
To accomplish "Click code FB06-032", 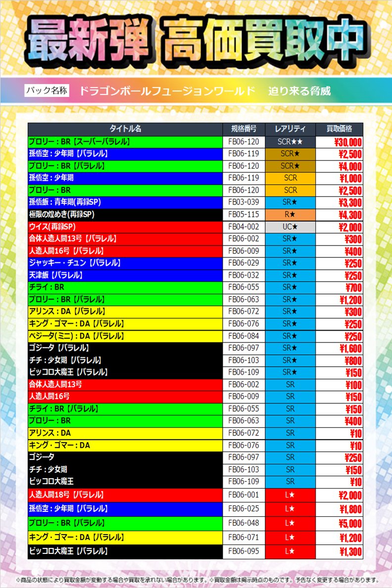I will click(x=244, y=275).
